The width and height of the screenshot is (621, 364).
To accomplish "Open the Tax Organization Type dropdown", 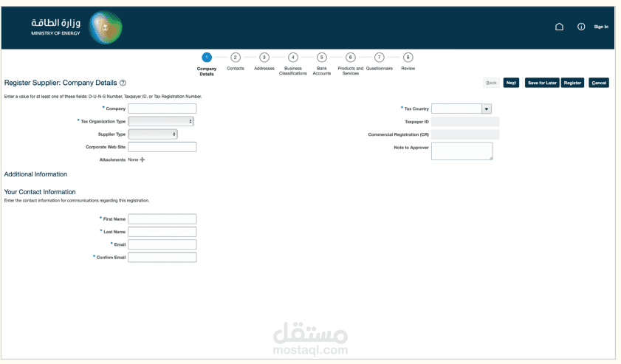I will click(x=161, y=121).
